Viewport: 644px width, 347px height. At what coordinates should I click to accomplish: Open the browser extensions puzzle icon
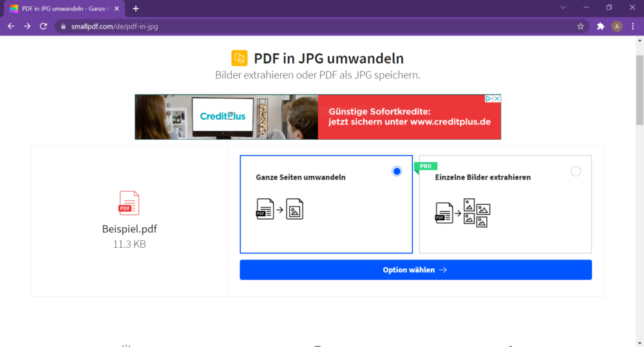[x=600, y=26]
